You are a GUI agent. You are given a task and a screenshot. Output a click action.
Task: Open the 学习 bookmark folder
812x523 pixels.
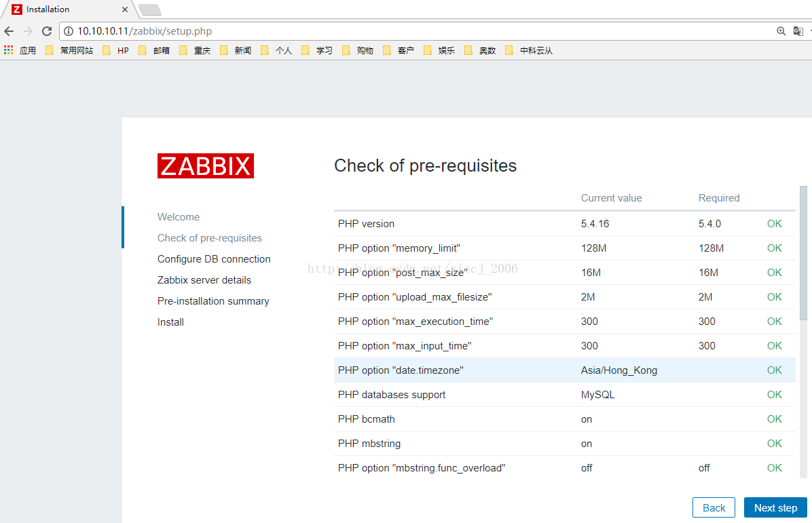pyautogui.click(x=318, y=50)
